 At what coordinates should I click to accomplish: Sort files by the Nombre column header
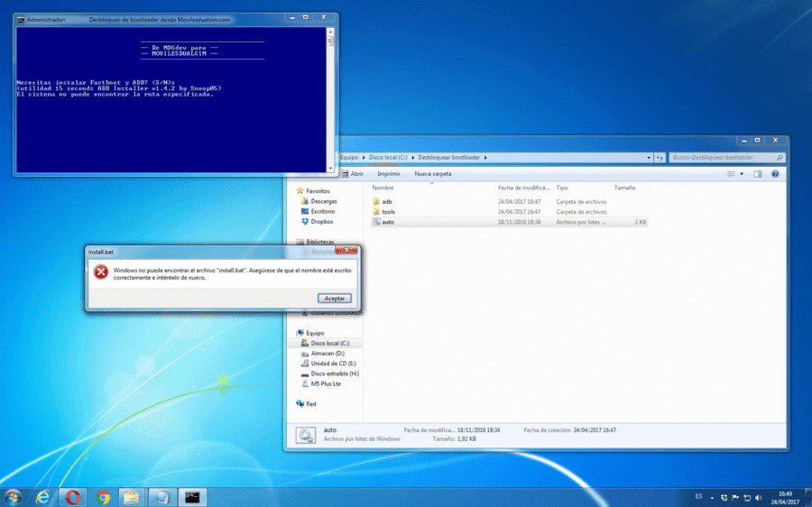click(383, 188)
